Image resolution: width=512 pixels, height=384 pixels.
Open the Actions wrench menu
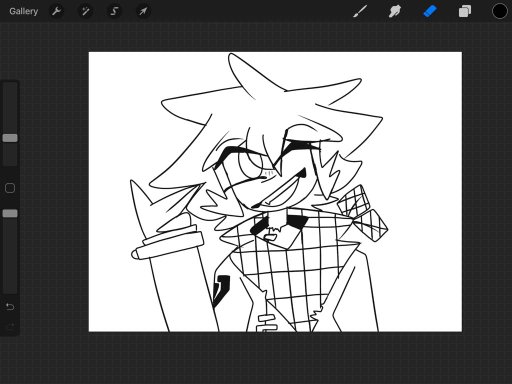coord(56,11)
